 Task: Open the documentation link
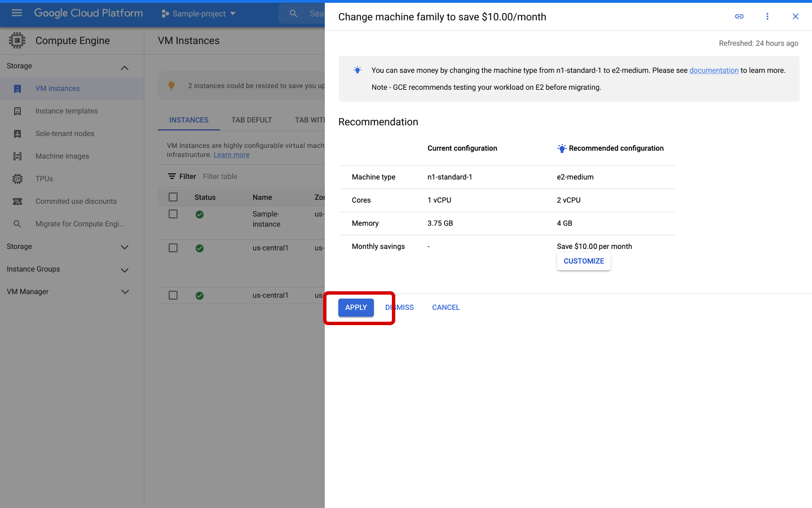pyautogui.click(x=714, y=71)
